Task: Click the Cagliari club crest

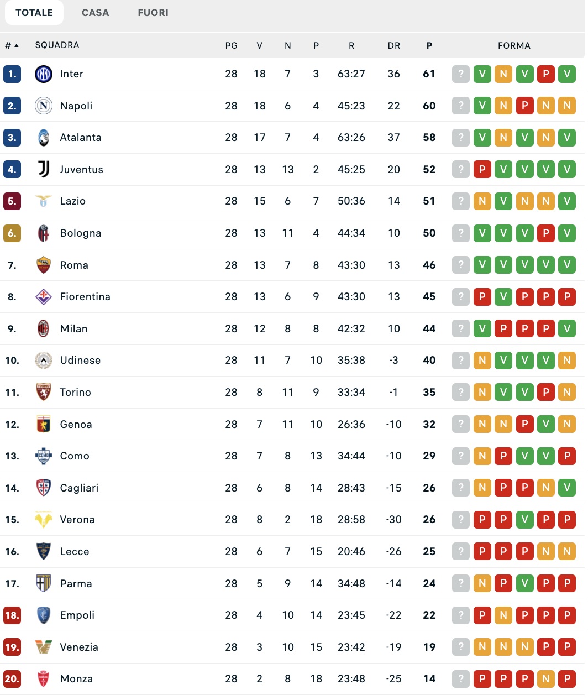Action: [44, 488]
